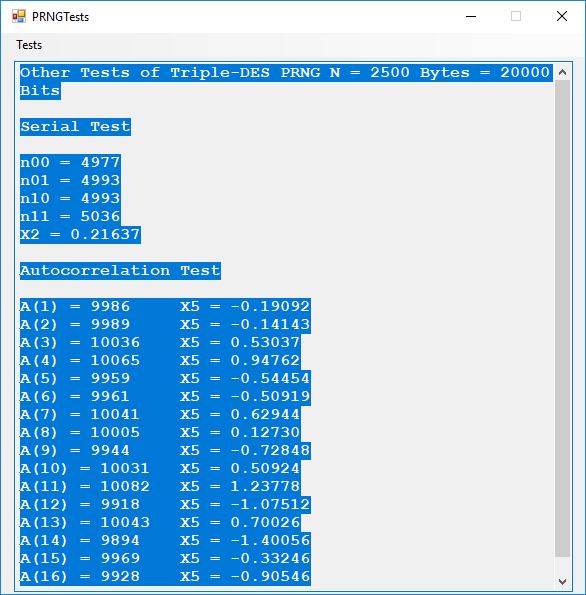The width and height of the screenshot is (586, 595).
Task: Click the 'A(6) = 9961' entry
Action: click(75, 397)
